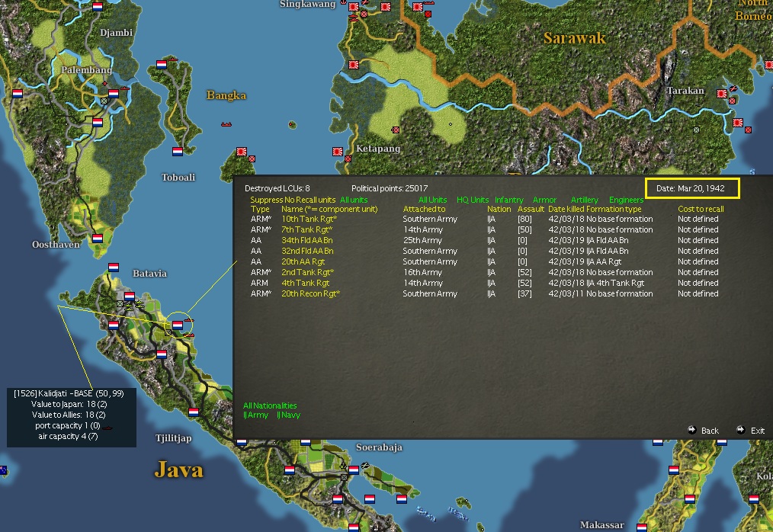Click the Djambi map label
Viewport: 773px width, 532px height.
tap(117, 33)
